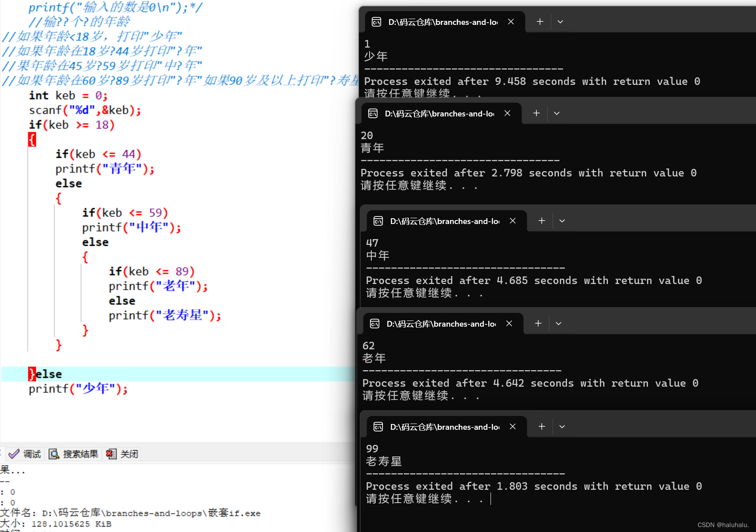
Task: Open a new tab in the 老寿星 terminal window
Action: coord(542,426)
